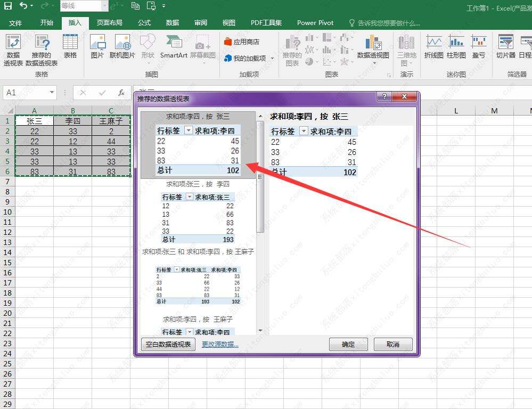The image size is (532, 409).
Task: Click the Save icon in quick access toolbar
Action: click(7, 5)
